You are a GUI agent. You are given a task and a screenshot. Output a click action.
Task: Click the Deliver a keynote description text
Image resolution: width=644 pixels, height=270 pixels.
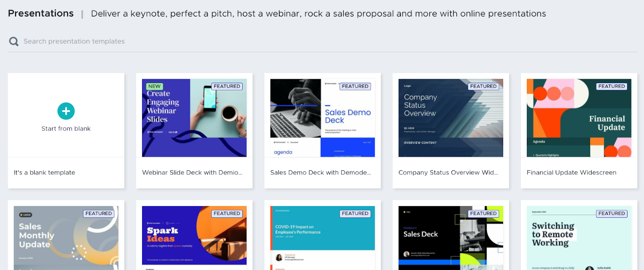318,14
